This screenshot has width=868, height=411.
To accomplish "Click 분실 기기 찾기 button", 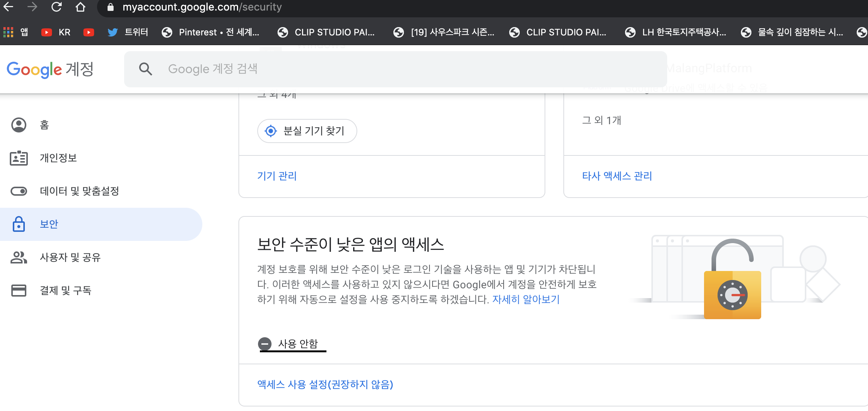I will pyautogui.click(x=307, y=131).
